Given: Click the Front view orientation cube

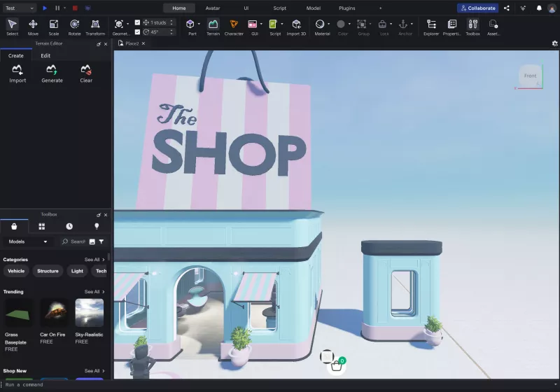Looking at the screenshot, I should [x=530, y=76].
